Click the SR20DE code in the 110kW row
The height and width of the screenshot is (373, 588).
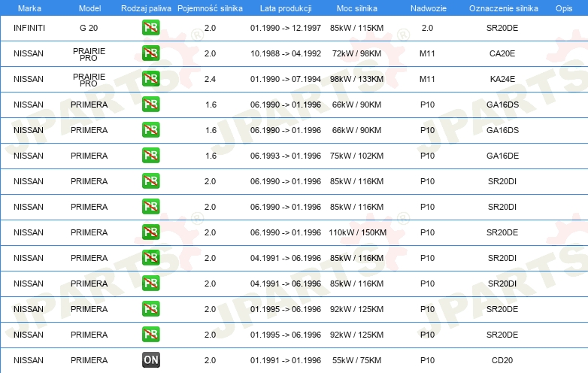pyautogui.click(x=502, y=232)
